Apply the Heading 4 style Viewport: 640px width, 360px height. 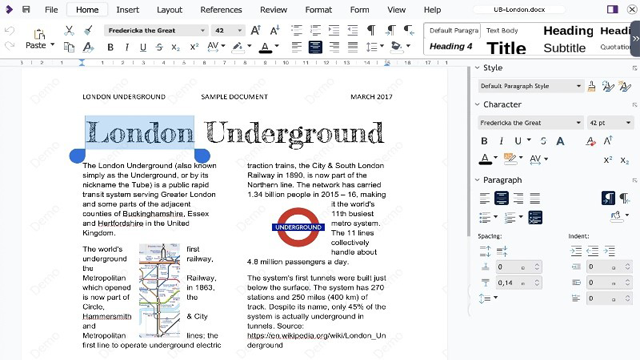(451, 47)
